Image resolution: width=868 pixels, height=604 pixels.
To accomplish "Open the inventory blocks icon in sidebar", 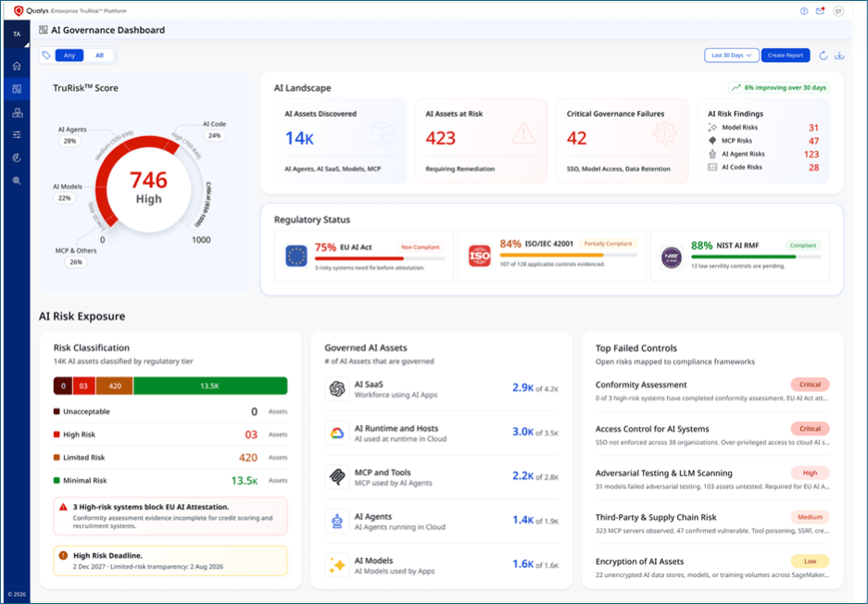I will click(x=18, y=112).
